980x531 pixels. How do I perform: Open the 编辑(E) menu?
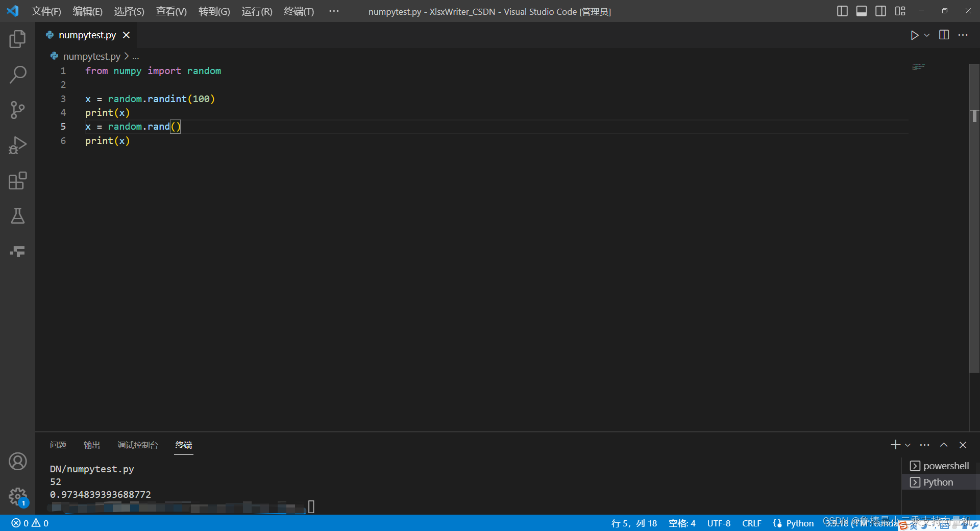[87, 11]
